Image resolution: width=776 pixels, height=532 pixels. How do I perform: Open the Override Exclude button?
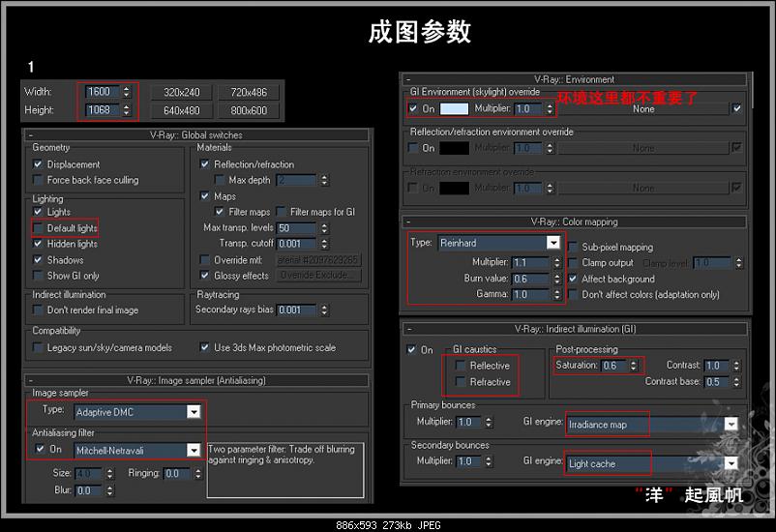point(318,275)
